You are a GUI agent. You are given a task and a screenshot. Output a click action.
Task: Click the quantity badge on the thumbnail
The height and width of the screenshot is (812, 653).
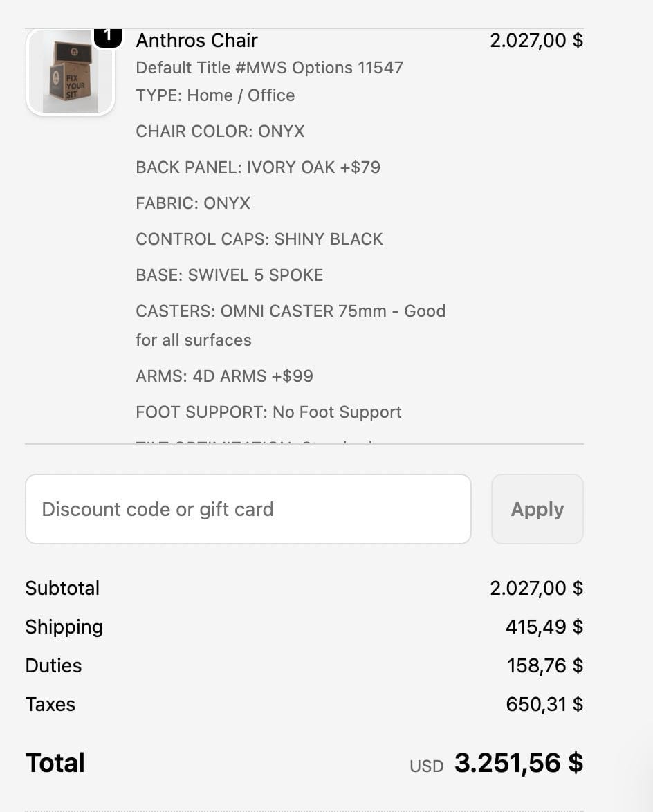(107, 36)
